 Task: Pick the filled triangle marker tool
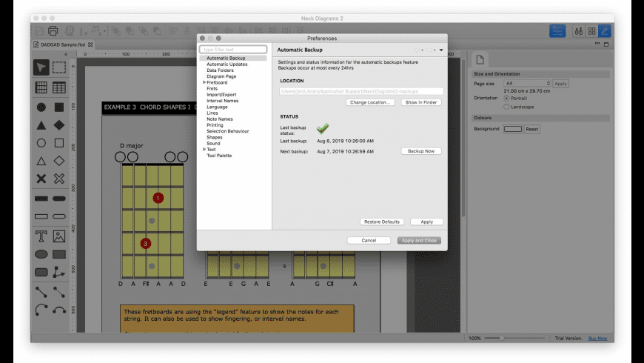(x=41, y=125)
